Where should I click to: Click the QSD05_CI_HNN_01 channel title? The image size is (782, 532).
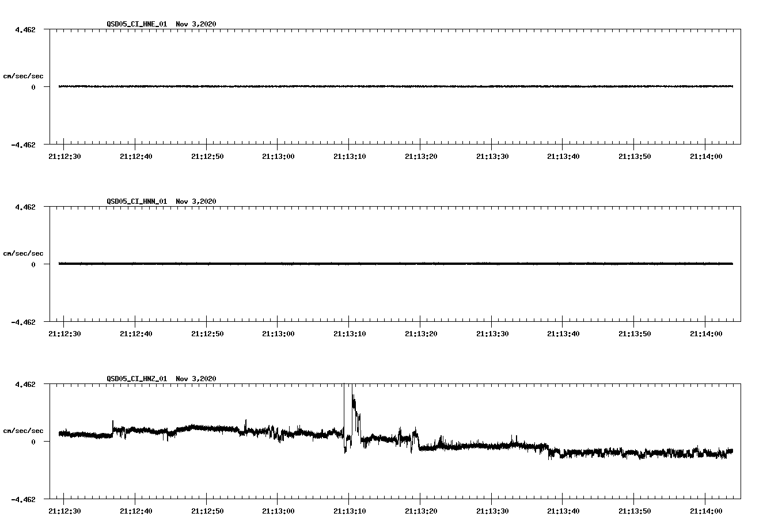(135, 202)
